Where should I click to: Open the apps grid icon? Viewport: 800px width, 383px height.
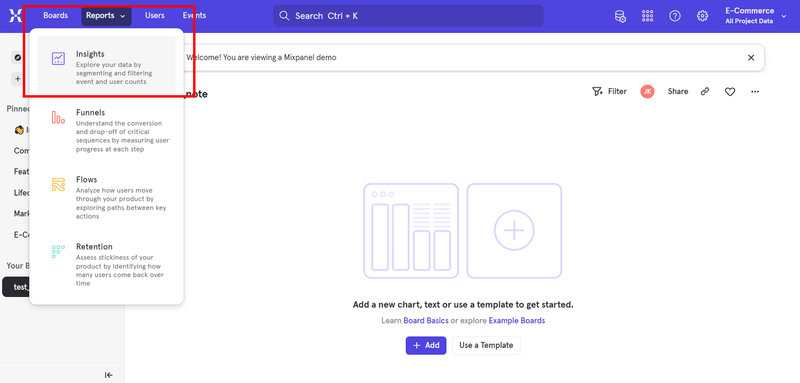click(647, 16)
